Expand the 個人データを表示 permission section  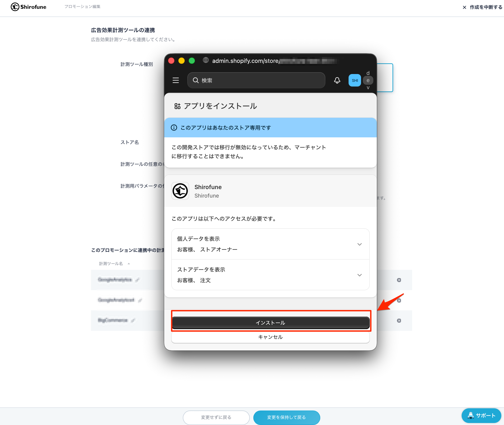point(270,244)
